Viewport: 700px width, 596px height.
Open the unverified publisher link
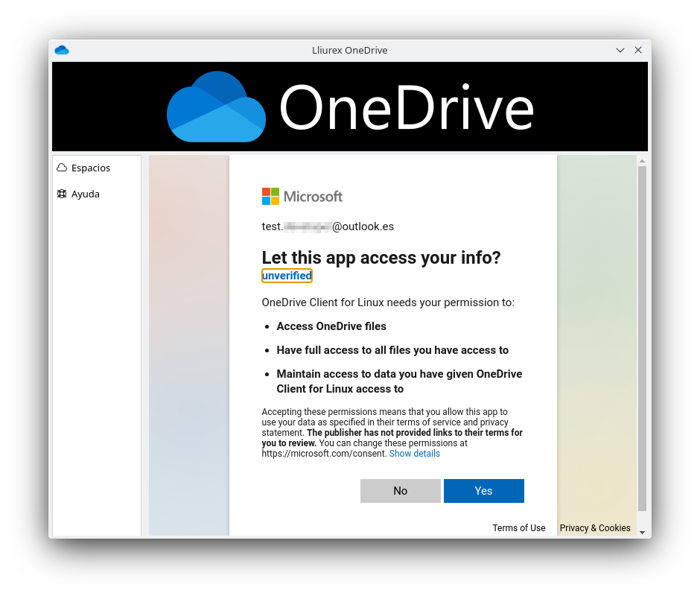click(287, 276)
